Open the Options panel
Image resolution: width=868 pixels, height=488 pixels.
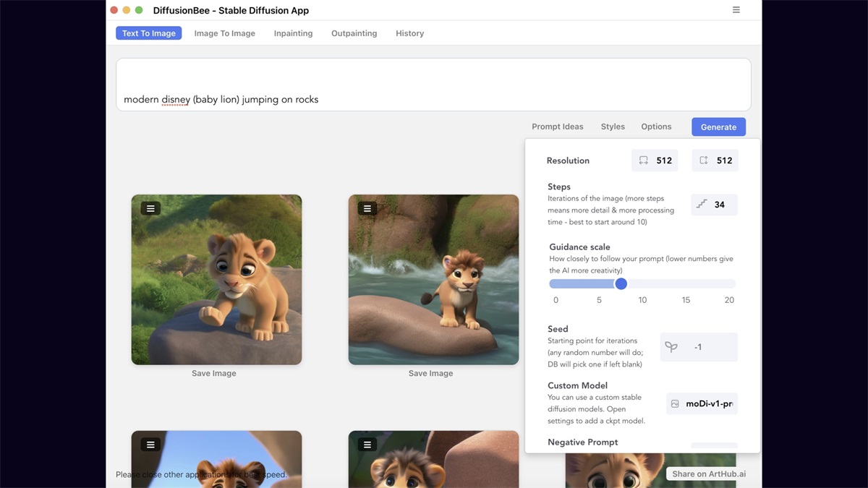tap(655, 126)
